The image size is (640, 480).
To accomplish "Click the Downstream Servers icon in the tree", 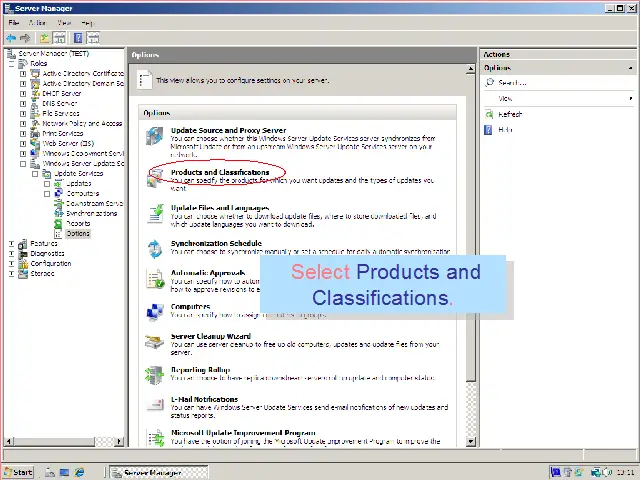I will (58, 203).
